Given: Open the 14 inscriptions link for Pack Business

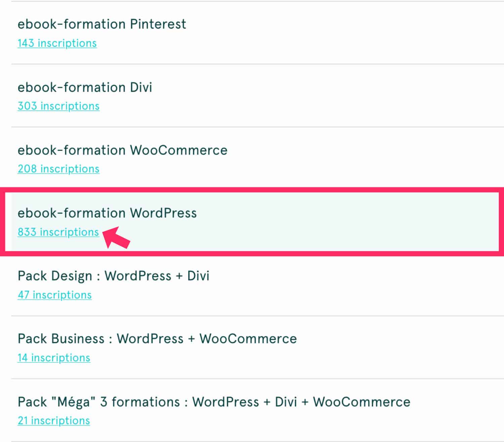Looking at the screenshot, I should (x=54, y=357).
